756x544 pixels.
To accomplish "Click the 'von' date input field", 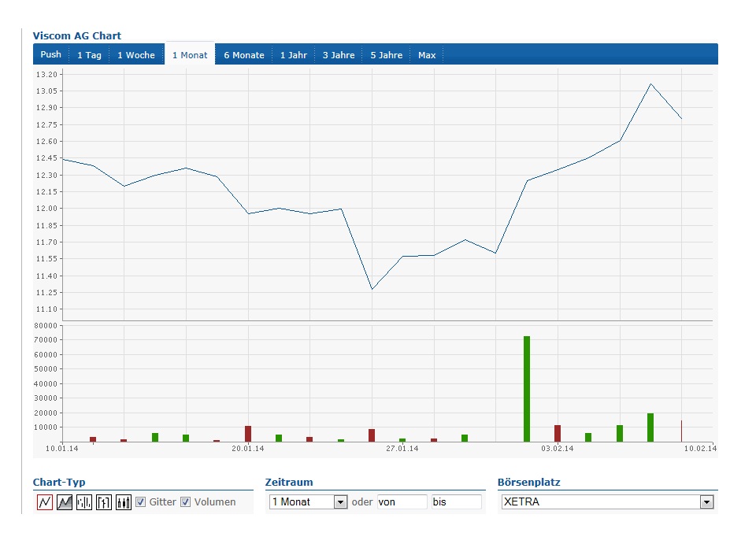I will [x=402, y=502].
